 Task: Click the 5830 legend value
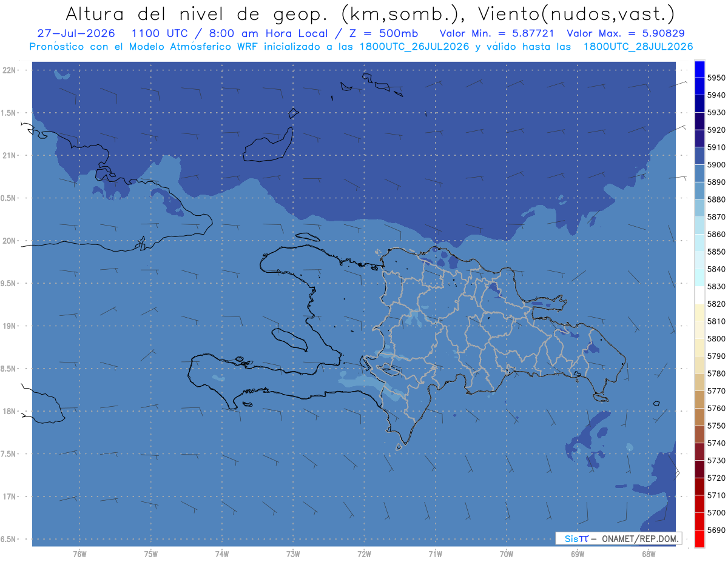[716, 287]
